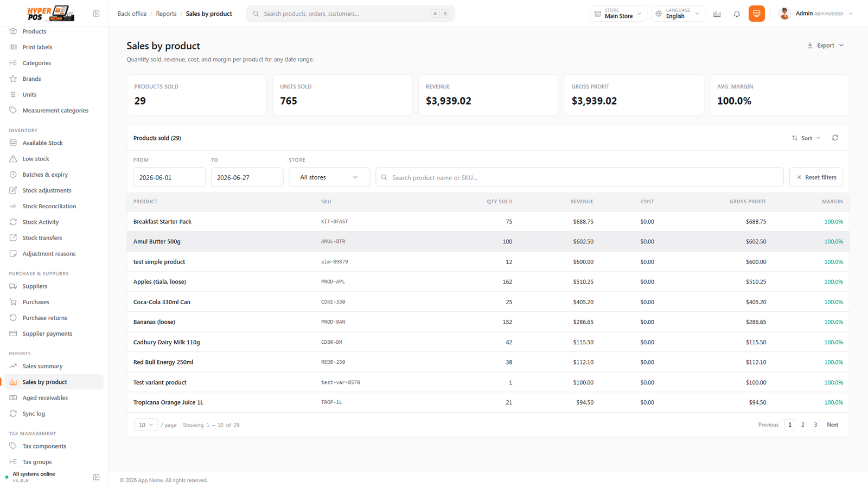Click All systems online status
Image resolution: width=868 pixels, height=488 pixels.
pyautogui.click(x=34, y=474)
